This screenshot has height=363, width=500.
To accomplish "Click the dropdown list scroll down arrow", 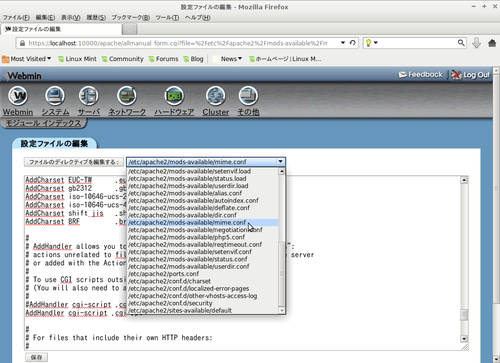I will pyautogui.click(x=282, y=310).
